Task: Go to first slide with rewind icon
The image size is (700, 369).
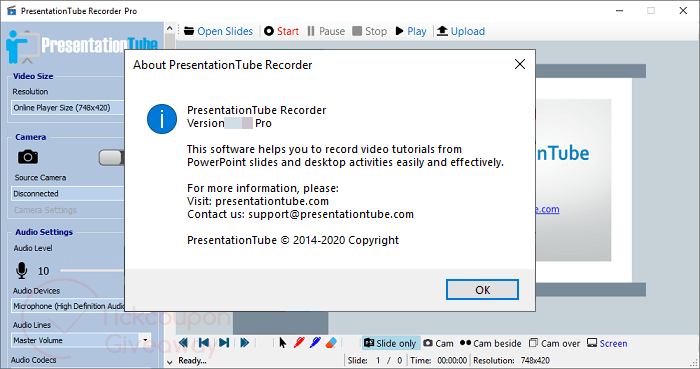Action: 183,343
